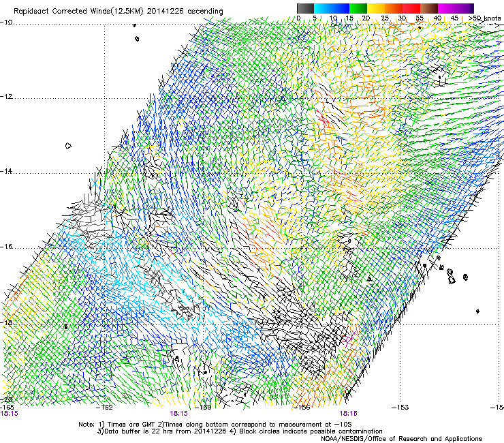Click the '18:15' time label beside -159

[178, 414]
